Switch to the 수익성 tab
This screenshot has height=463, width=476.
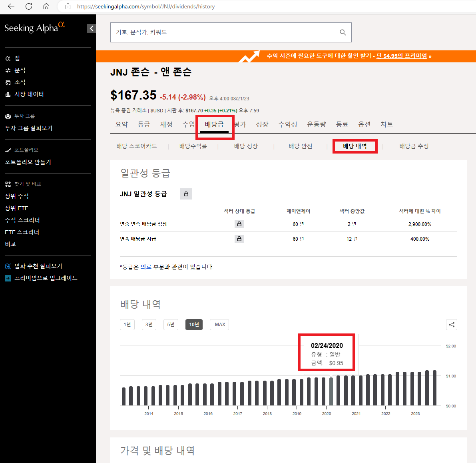(288, 124)
